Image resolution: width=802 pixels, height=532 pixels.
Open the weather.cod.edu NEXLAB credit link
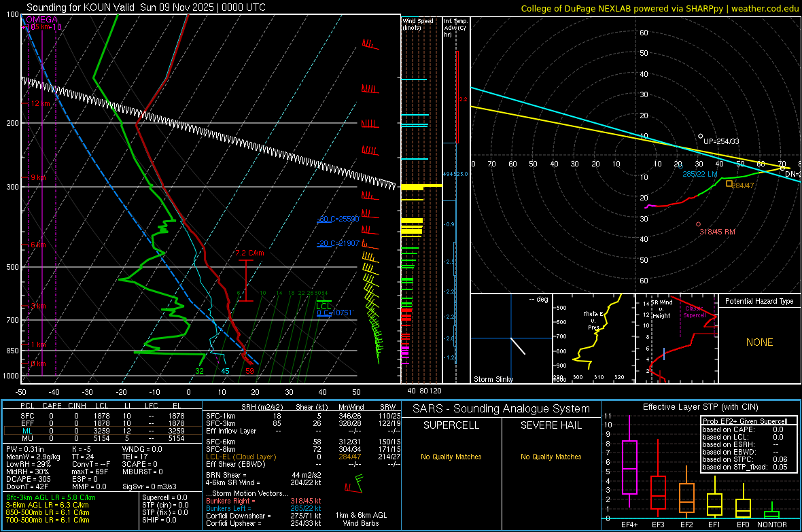click(659, 8)
